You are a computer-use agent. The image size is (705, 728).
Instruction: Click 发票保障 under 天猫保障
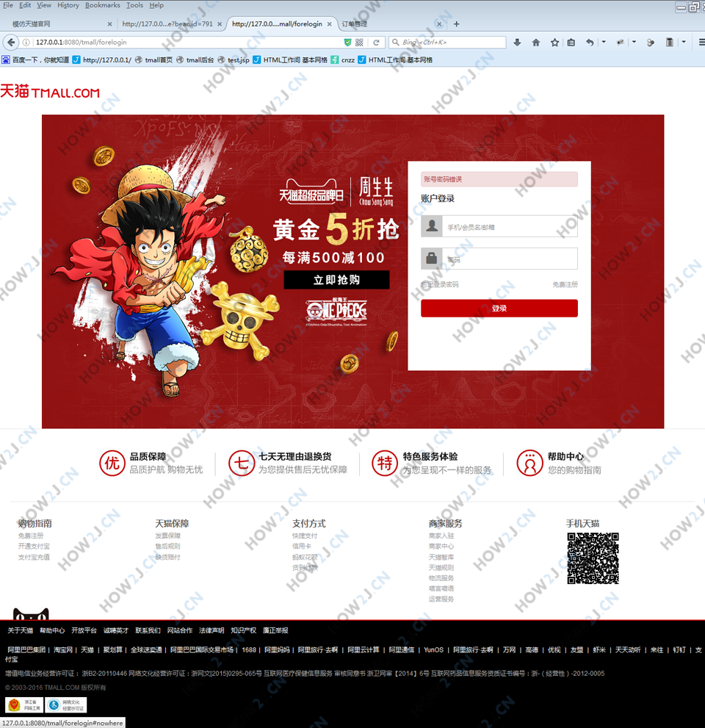click(x=168, y=536)
